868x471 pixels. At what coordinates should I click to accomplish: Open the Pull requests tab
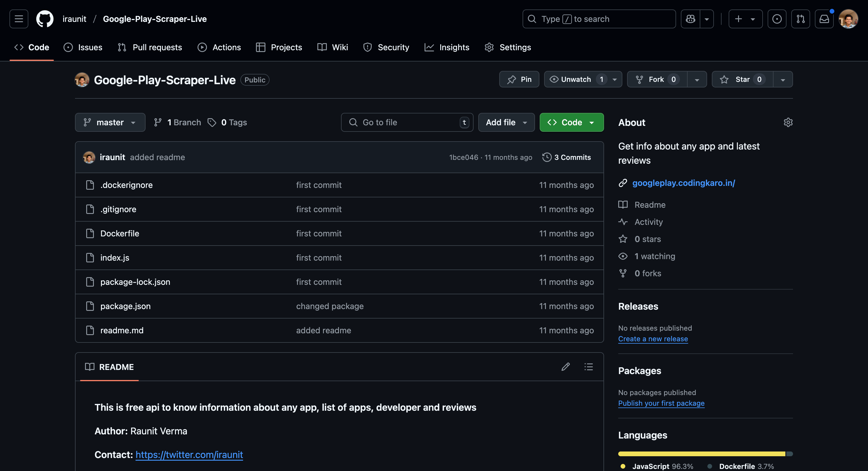pos(150,47)
